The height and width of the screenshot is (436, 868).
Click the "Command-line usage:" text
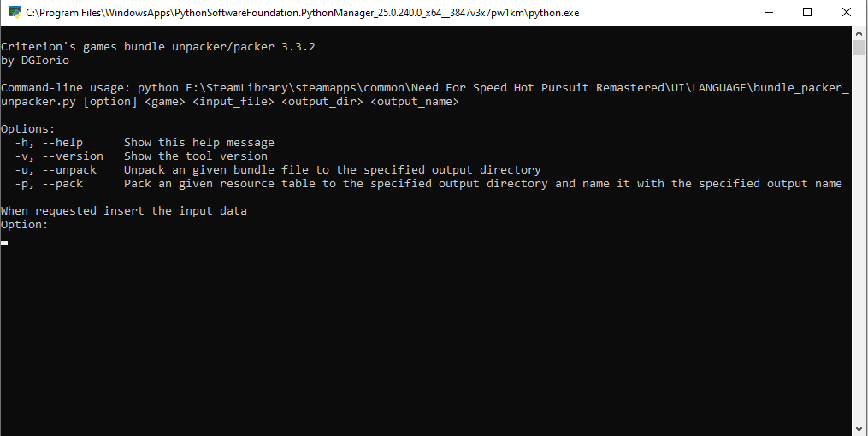66,88
